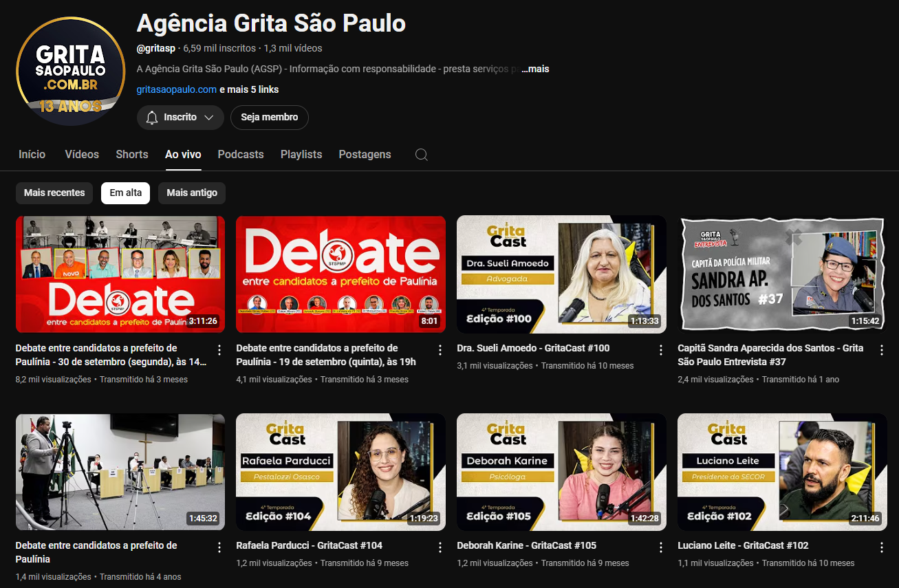Open title of 19 de setembro debate video
Screen dimensions: 899x588
tap(326, 355)
